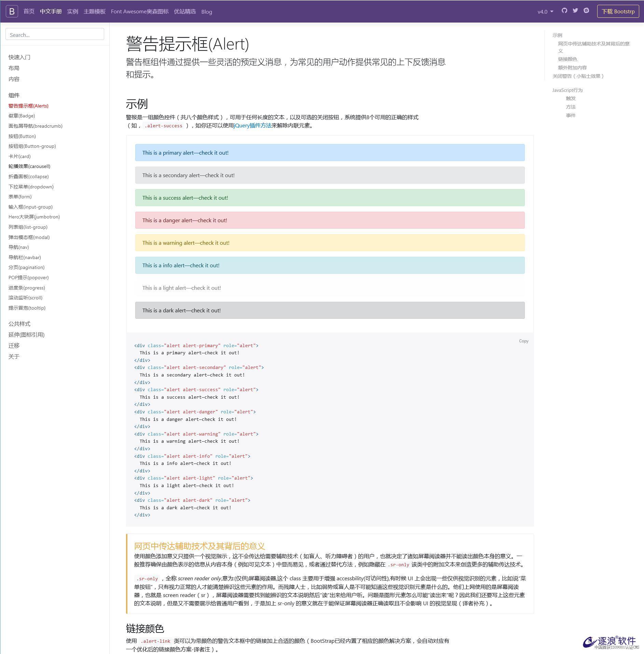The image size is (644, 654).
Task: Click the dark alert box
Action: (x=330, y=310)
